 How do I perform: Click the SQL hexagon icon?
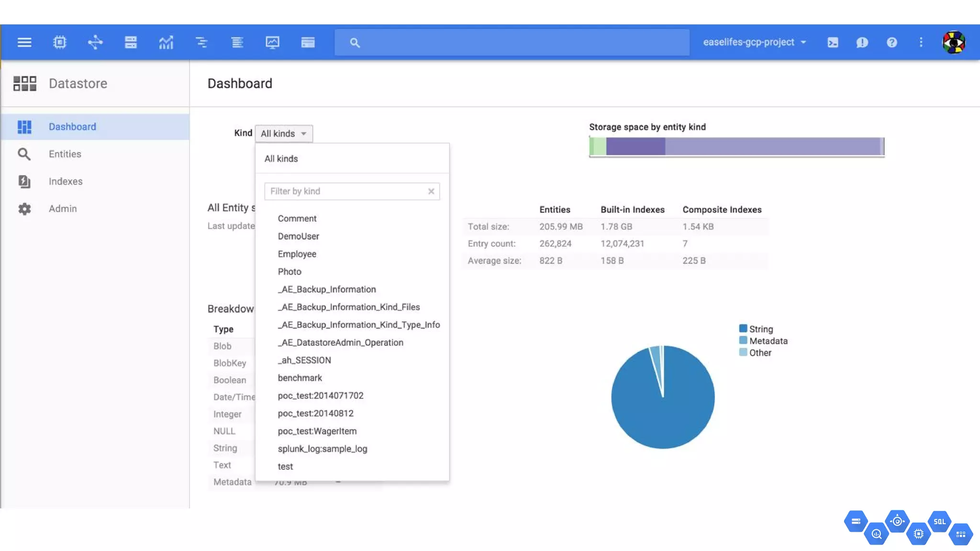pos(939,521)
